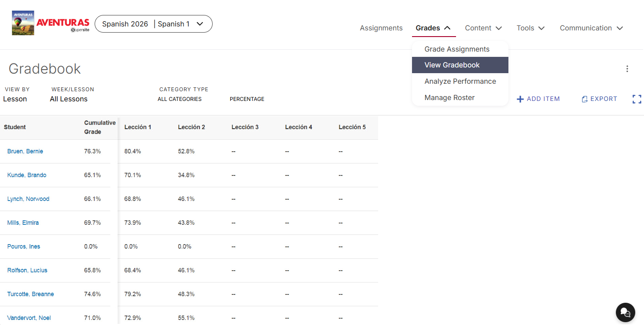Open the chat support bubble
This screenshot has height=327, width=644.
click(625, 312)
